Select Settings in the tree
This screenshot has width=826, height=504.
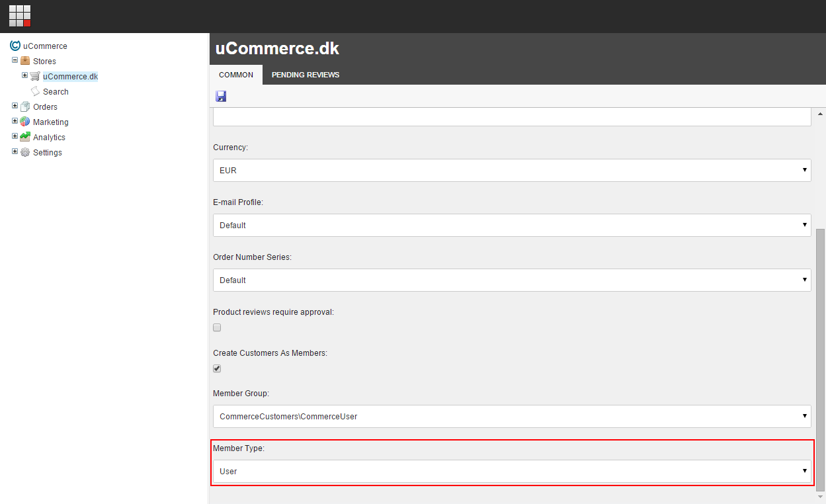tap(48, 153)
